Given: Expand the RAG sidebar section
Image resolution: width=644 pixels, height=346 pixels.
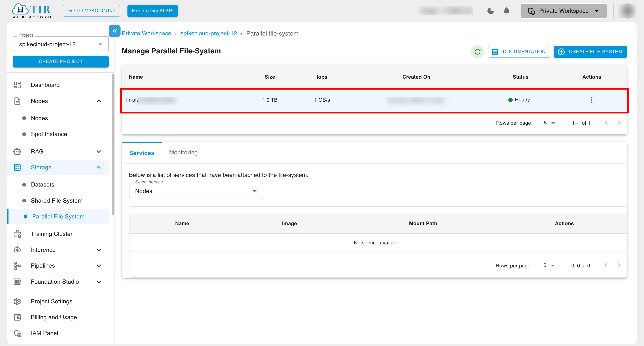Looking at the screenshot, I should tap(99, 151).
